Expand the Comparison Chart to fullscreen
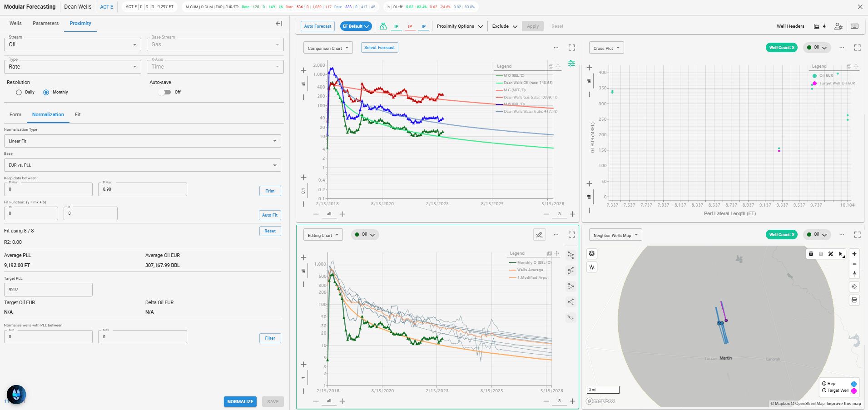Screen dimensions: 868x410 [572, 48]
